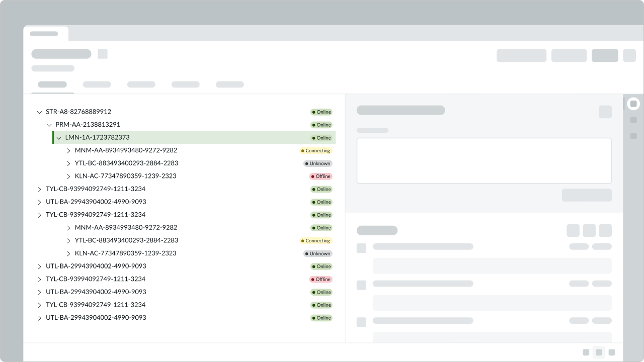The width and height of the screenshot is (644, 362).
Task: Expand the TYL-CB-93994092749-1211-3234 node
Action: [x=40, y=190]
